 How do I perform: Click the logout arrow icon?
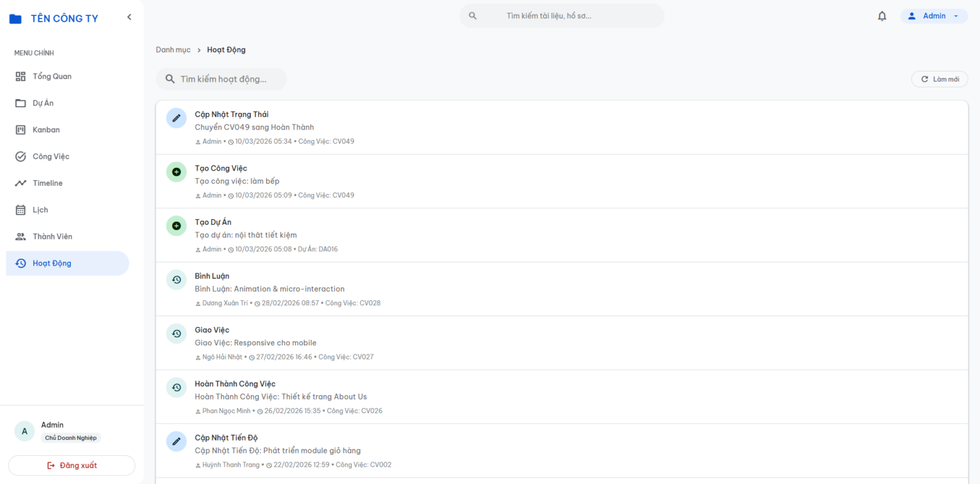coord(52,465)
